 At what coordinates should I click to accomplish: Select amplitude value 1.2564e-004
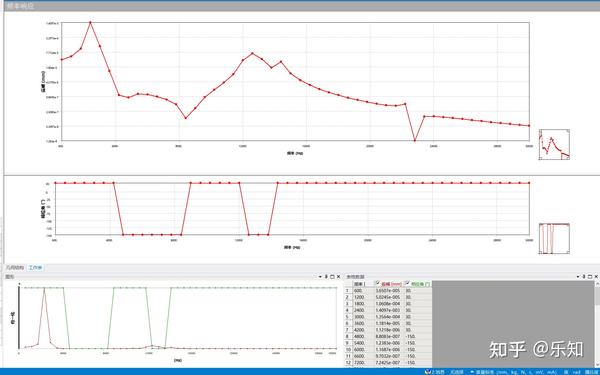(x=389, y=316)
